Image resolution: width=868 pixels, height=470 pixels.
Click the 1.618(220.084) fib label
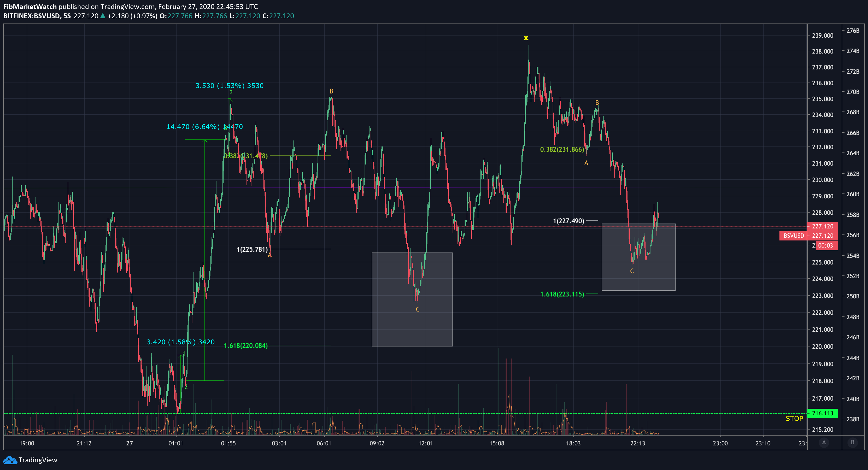246,345
